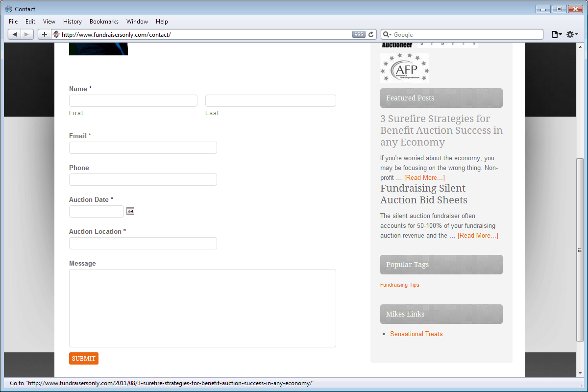Click the First name input field
The height and width of the screenshot is (392, 588).
coord(133,101)
